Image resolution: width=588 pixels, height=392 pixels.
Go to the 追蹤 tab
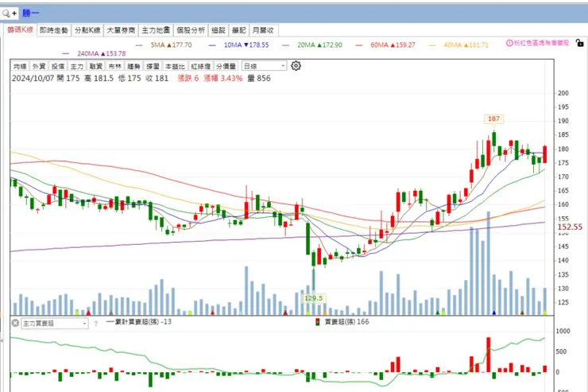pos(218,30)
